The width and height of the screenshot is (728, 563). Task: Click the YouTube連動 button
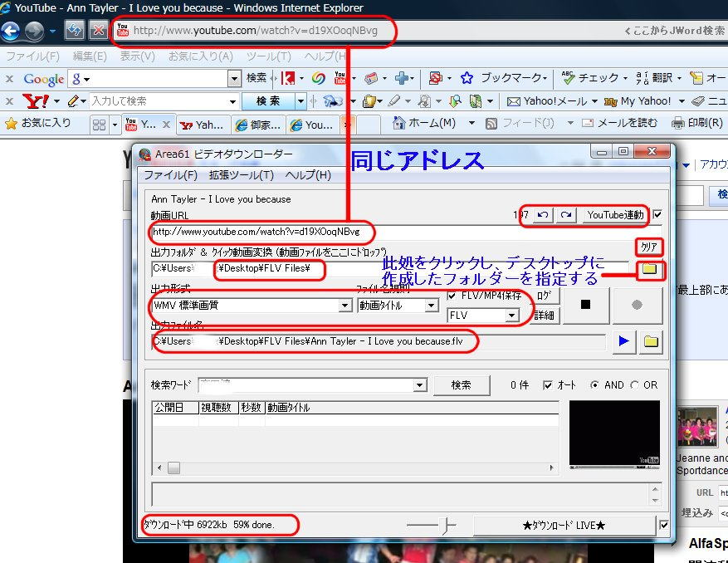tap(615, 215)
